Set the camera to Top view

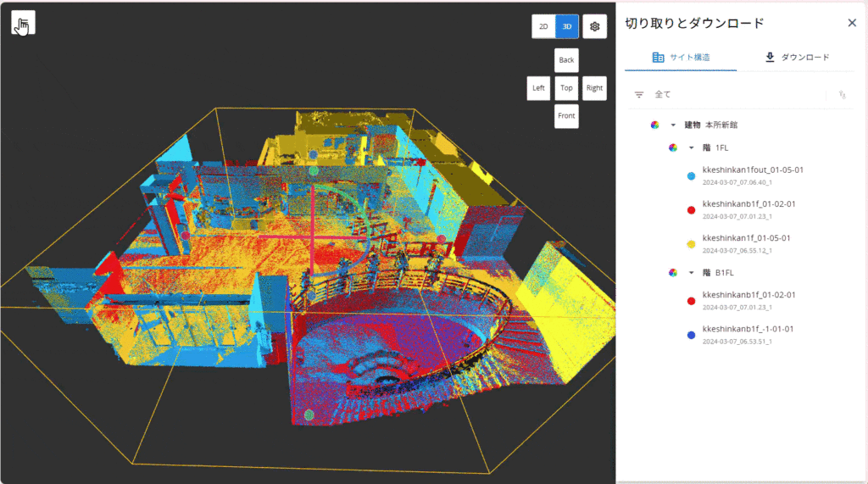566,88
